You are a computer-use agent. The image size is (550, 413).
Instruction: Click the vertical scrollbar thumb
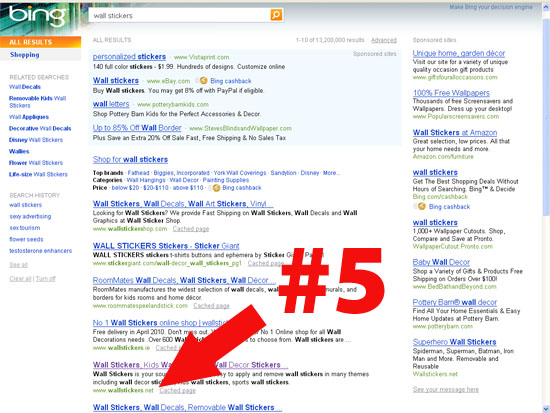[546, 116]
